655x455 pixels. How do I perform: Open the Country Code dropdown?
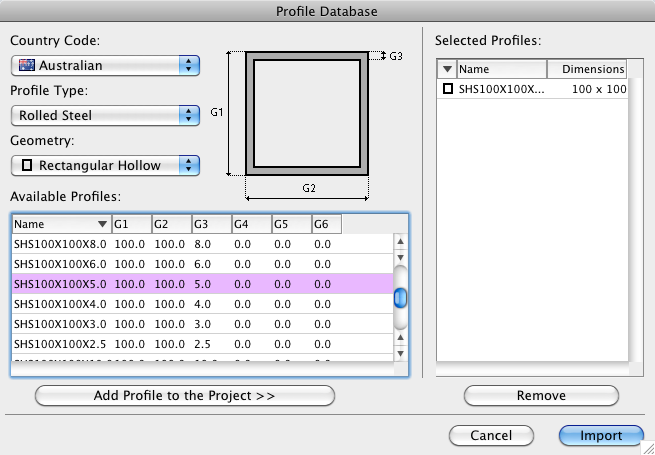[x=106, y=66]
